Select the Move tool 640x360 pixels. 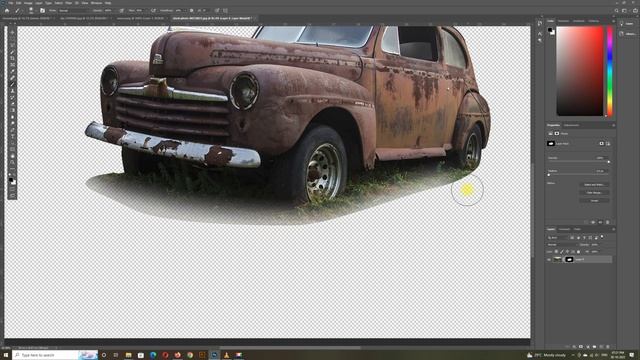pos(12,32)
